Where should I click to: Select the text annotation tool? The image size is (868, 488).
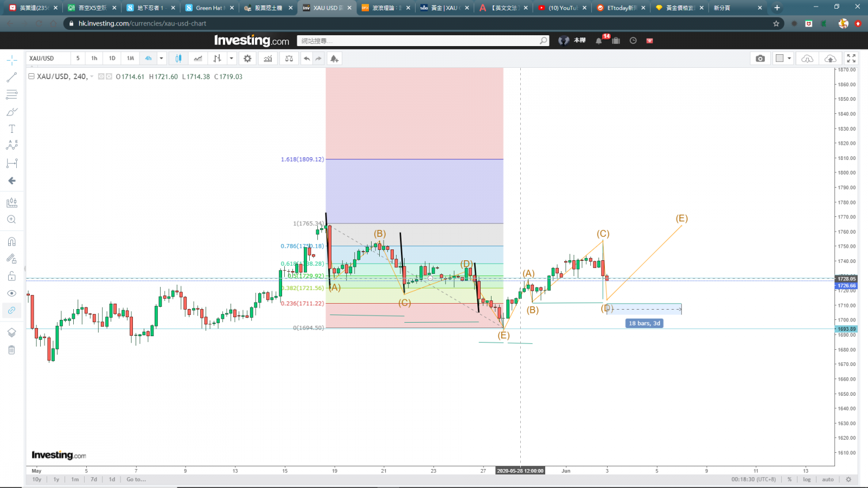tap(11, 129)
